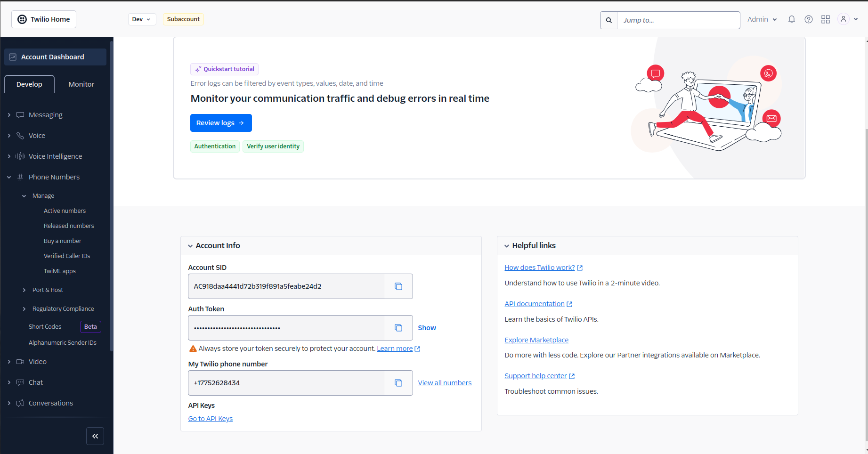This screenshot has width=868, height=454.
Task: Open Active numbers
Action: coord(65,211)
